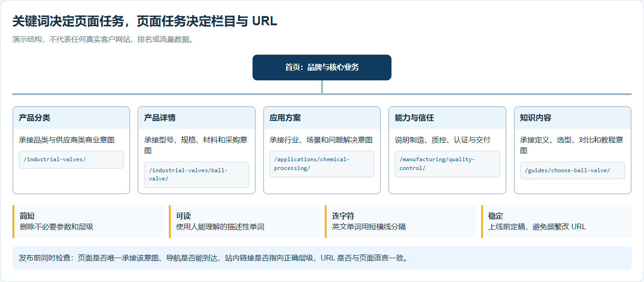Click 说明制造、质控、认证与交付 description
The height and width of the screenshot is (282, 644).
443,140
